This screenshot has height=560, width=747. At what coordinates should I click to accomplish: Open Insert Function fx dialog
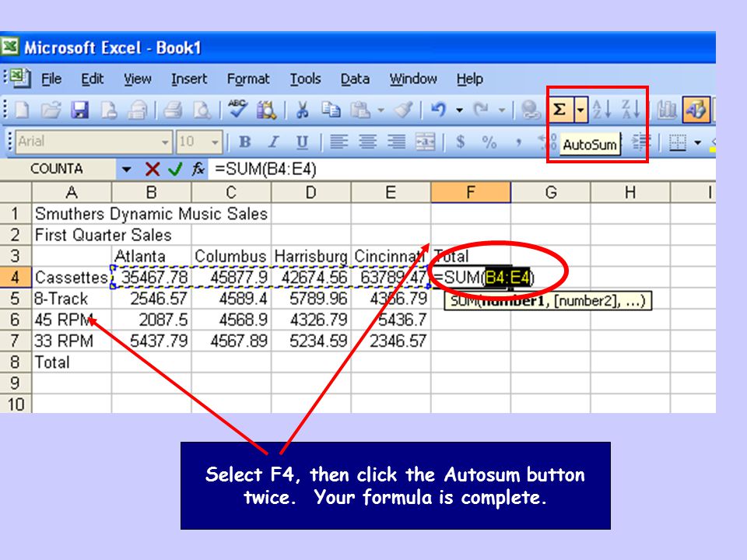coord(198,169)
